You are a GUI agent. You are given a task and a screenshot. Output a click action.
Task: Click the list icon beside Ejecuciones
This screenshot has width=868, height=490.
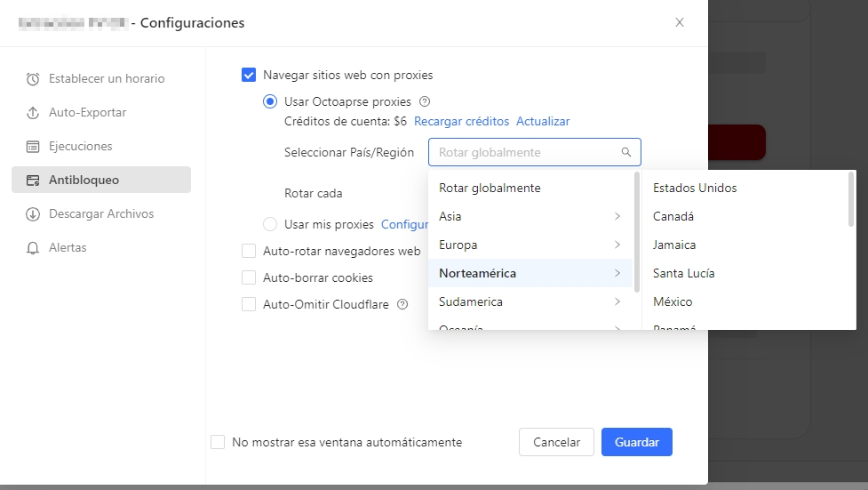click(33, 147)
